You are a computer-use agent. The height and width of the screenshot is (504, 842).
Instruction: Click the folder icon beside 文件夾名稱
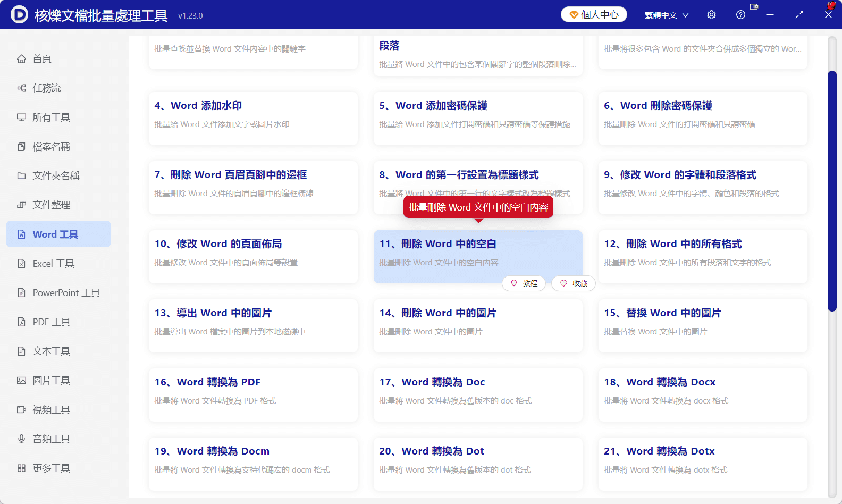point(21,176)
